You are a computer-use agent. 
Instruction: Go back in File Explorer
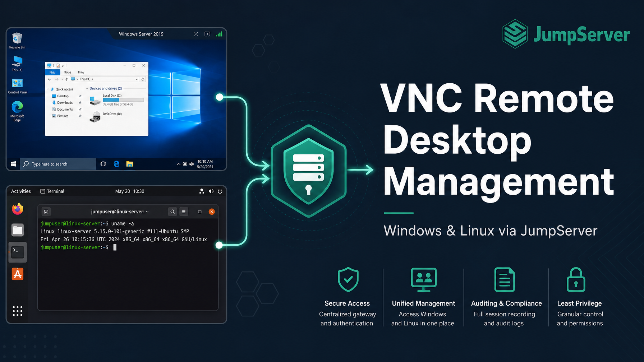(x=50, y=79)
